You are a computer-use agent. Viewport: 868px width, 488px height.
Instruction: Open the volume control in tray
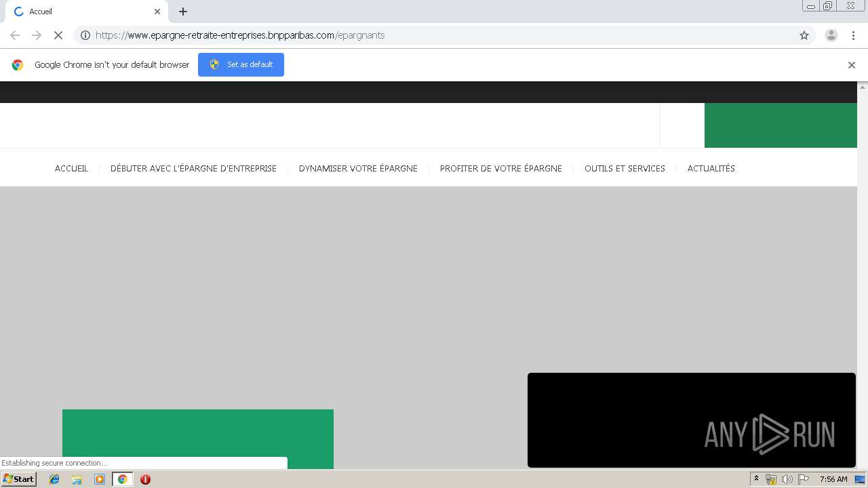787,479
